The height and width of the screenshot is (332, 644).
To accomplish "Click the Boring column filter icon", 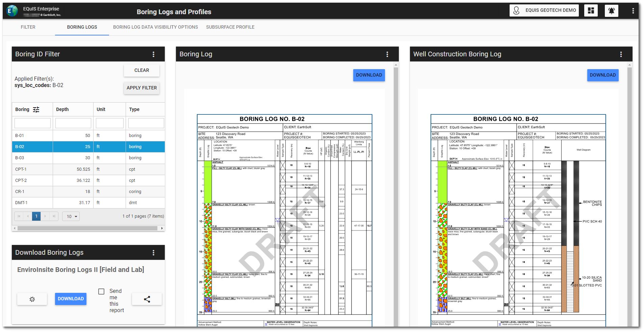I will click(x=36, y=110).
